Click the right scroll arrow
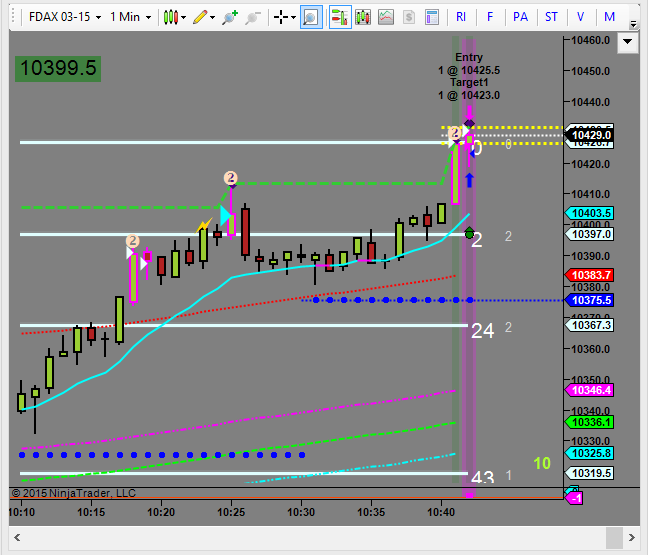The height and width of the screenshot is (555, 648). 631,537
